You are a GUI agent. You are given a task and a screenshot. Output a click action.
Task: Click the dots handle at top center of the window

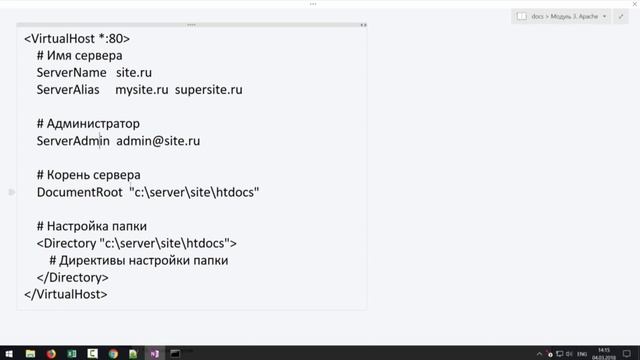tap(313, 4)
